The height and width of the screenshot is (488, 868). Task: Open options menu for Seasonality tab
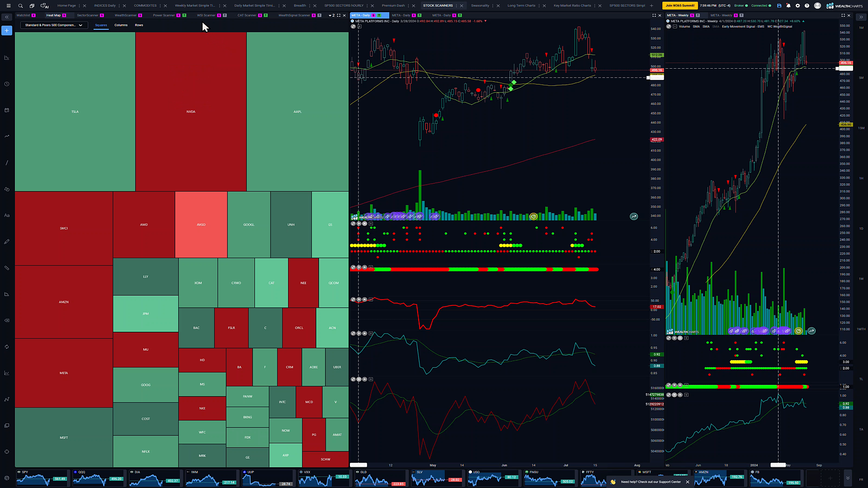coord(493,6)
